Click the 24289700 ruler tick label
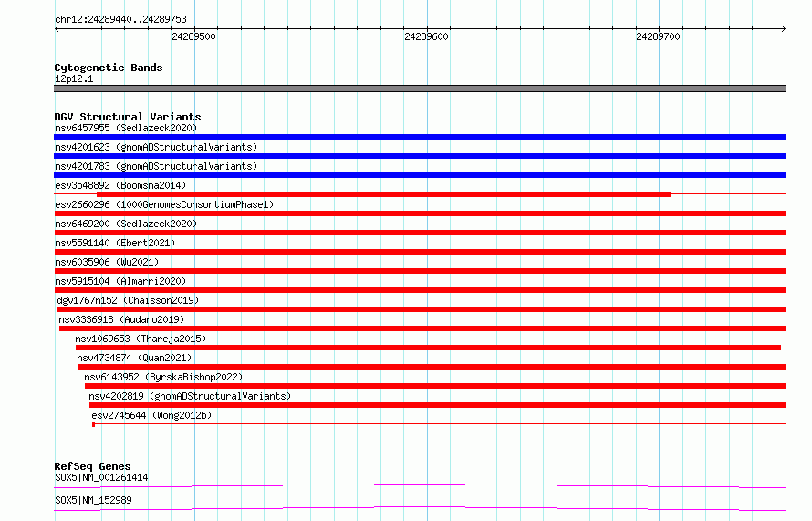Image resolution: width=812 pixels, height=521 pixels. click(658, 36)
